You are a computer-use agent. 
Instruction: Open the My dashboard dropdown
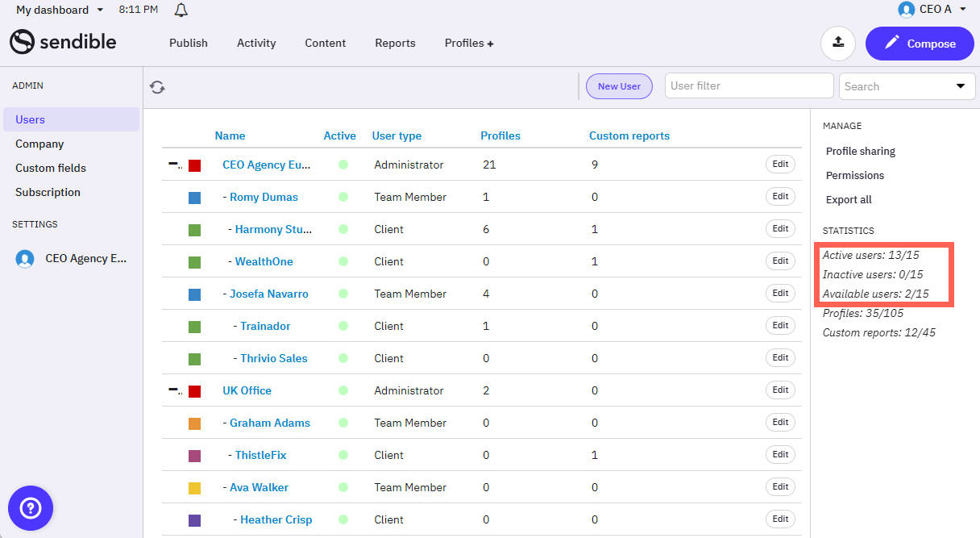pyautogui.click(x=60, y=10)
